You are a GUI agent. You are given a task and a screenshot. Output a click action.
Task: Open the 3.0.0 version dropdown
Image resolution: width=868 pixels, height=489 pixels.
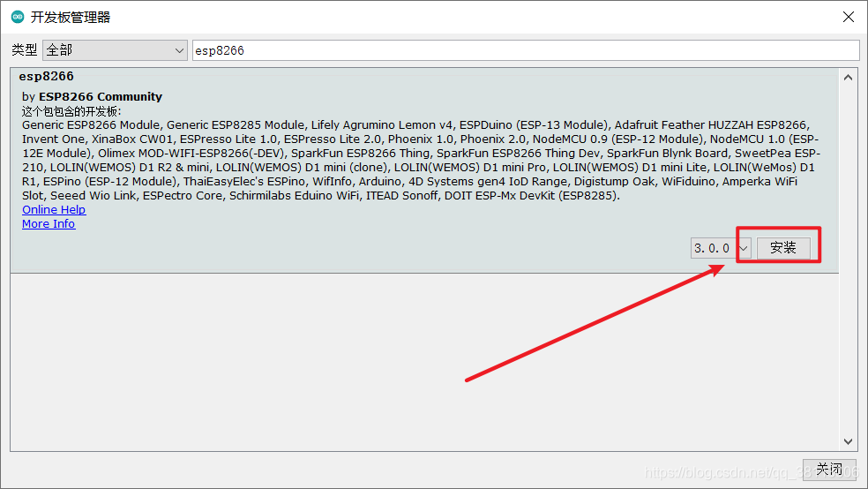[721, 248]
